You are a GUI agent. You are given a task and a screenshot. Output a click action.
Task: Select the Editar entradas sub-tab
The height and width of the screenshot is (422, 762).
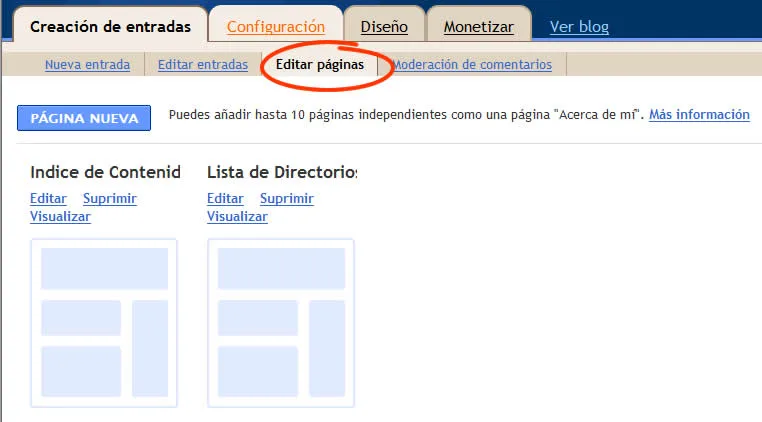203,64
